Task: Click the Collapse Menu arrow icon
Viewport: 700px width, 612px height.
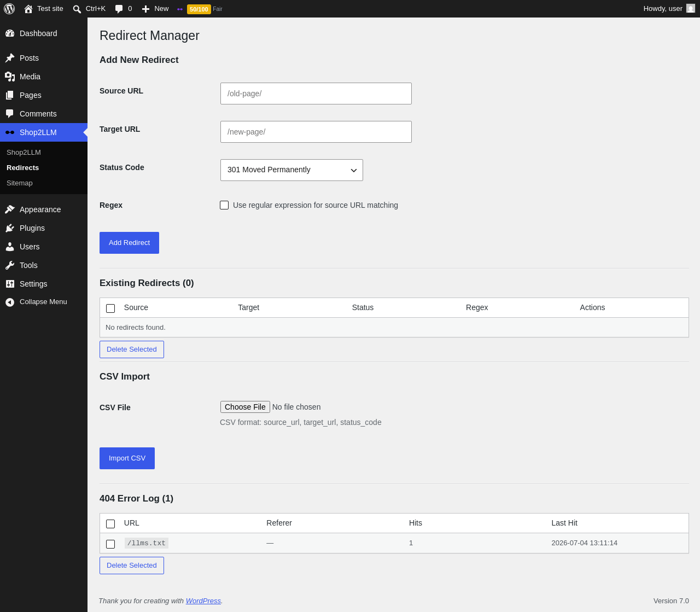Action: pos(10,302)
